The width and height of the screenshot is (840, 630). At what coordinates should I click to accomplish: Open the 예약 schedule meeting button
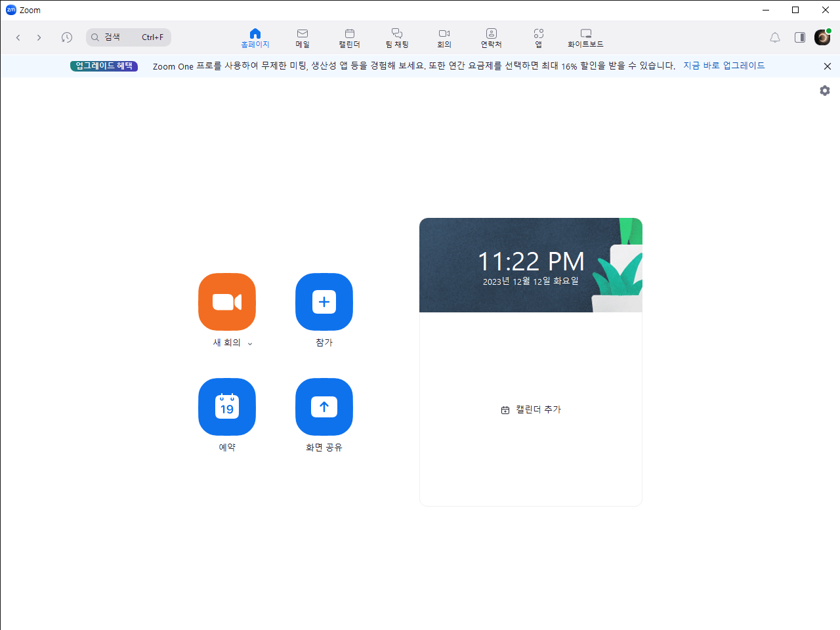[227, 407]
